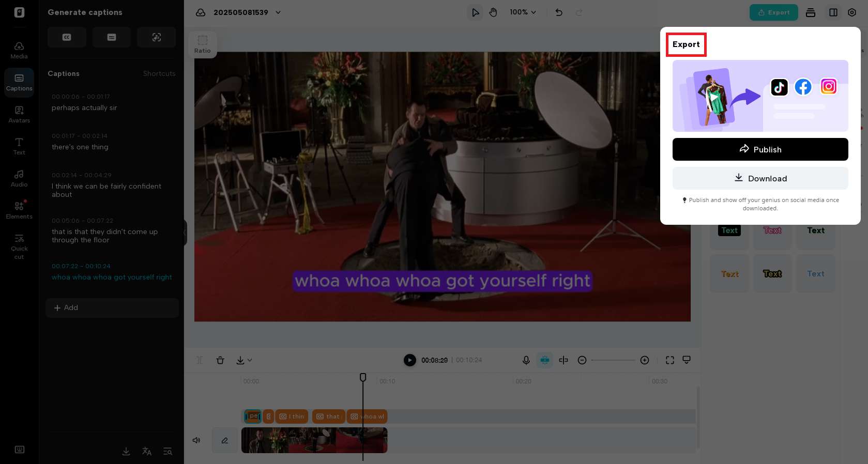
Task: Click the undo arrow
Action: [x=559, y=12]
